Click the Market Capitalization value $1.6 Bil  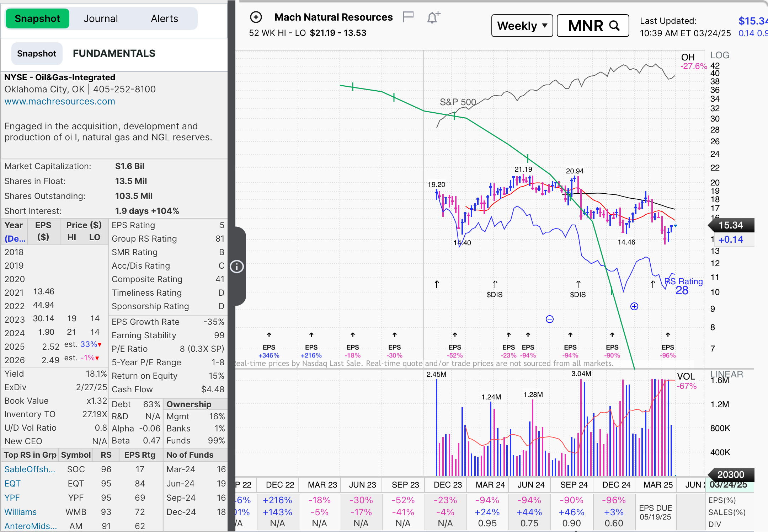click(130, 166)
